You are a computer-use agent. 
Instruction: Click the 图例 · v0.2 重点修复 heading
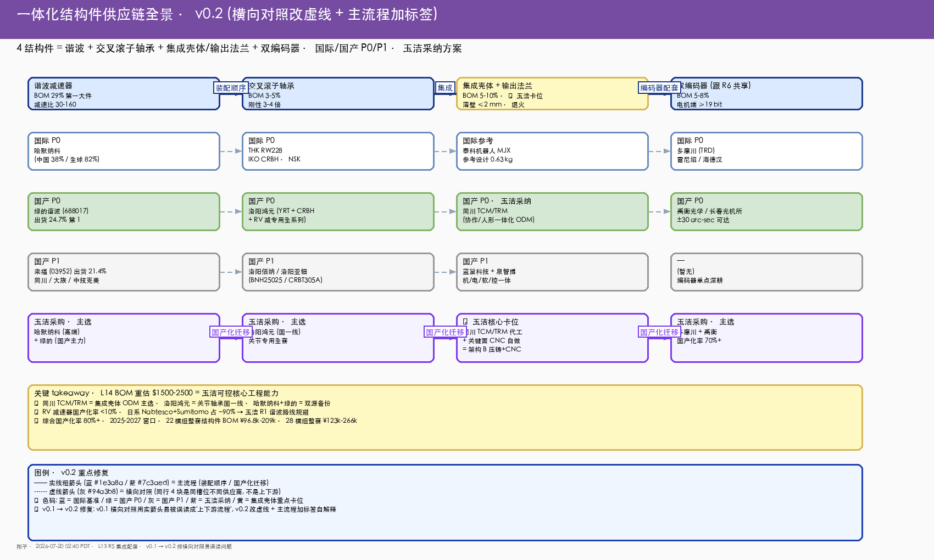click(x=71, y=473)
